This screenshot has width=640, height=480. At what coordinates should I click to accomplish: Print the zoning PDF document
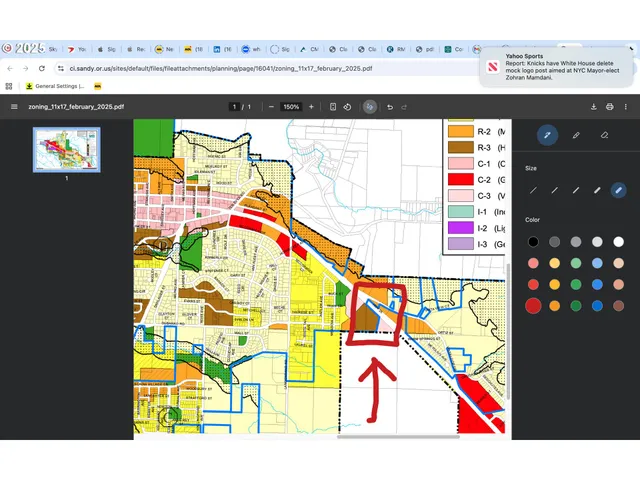(x=609, y=106)
